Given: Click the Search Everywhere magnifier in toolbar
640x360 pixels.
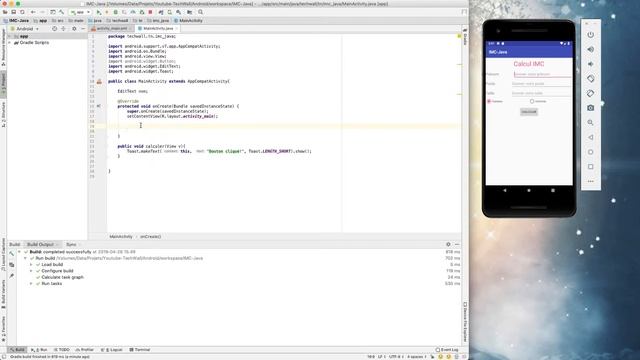Looking at the screenshot, I should click(200, 12).
